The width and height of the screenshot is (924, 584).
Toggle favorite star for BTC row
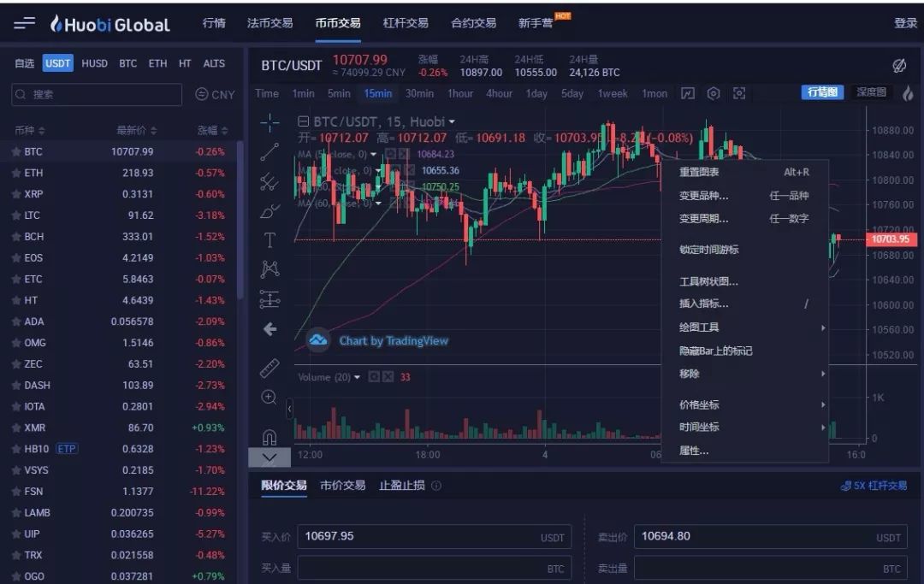[16, 152]
